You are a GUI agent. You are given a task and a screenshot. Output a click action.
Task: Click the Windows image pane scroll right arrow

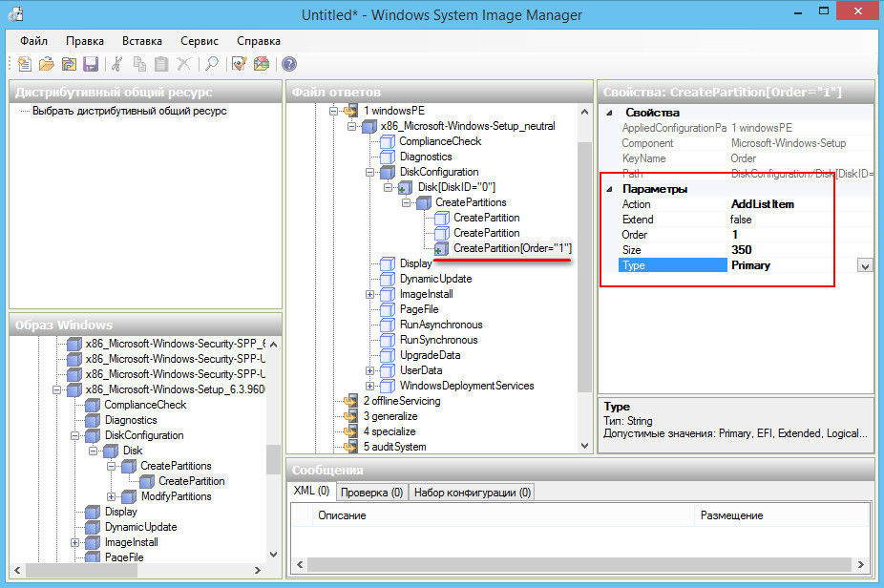(257, 570)
